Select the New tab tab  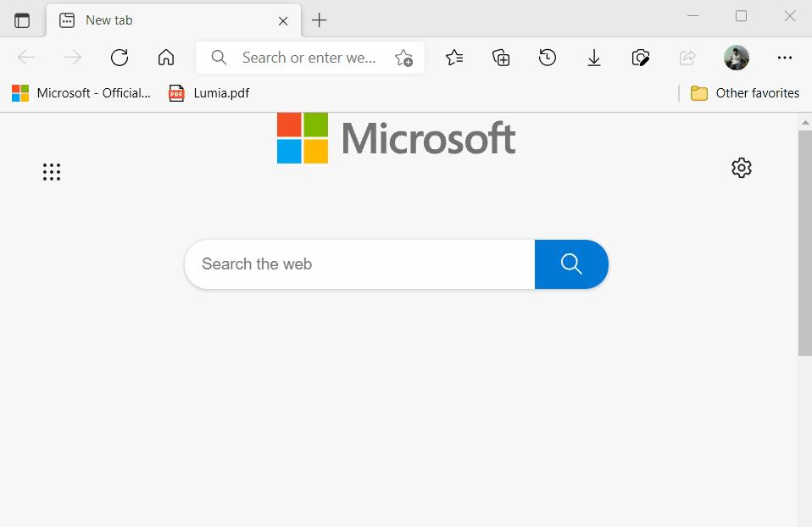(x=174, y=20)
